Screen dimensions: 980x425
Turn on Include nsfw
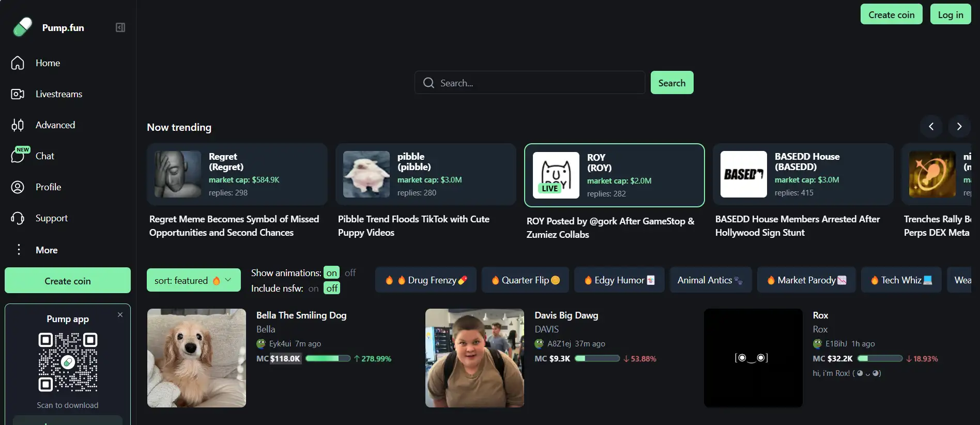click(x=313, y=289)
